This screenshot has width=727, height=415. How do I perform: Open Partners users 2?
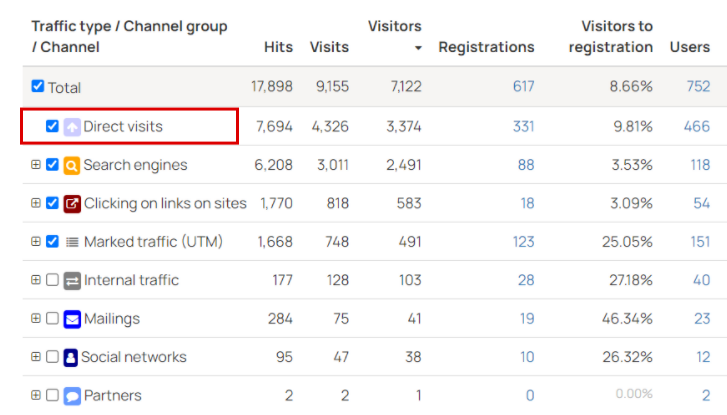point(706,395)
